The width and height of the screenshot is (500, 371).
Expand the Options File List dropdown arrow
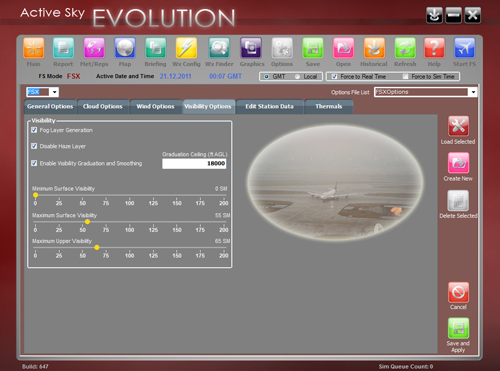click(x=473, y=92)
